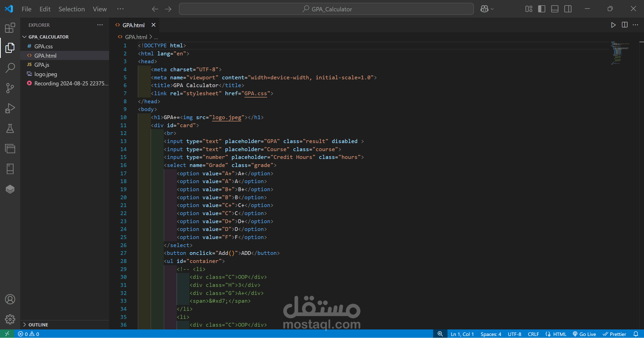Open the Manage settings gear
This screenshot has height=338, width=644.
pyautogui.click(x=10, y=319)
